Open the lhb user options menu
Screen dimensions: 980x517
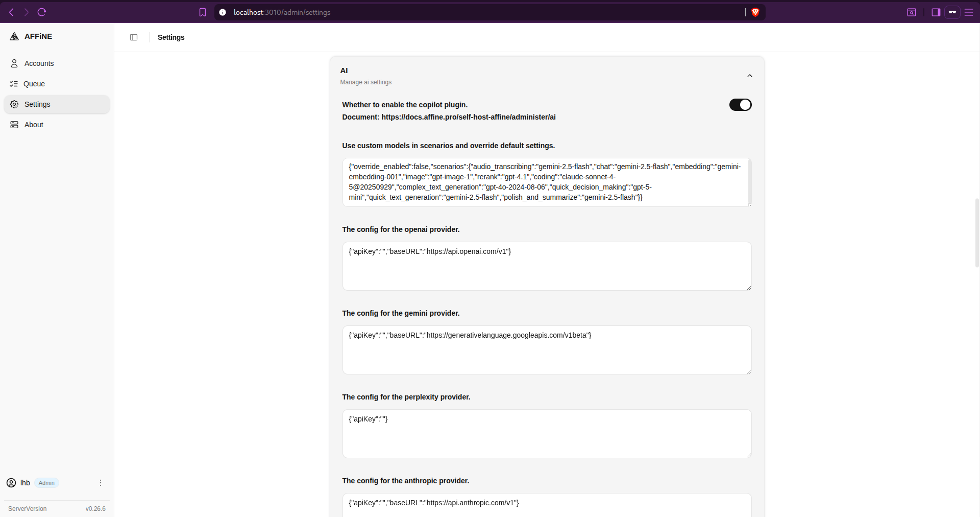pyautogui.click(x=101, y=483)
